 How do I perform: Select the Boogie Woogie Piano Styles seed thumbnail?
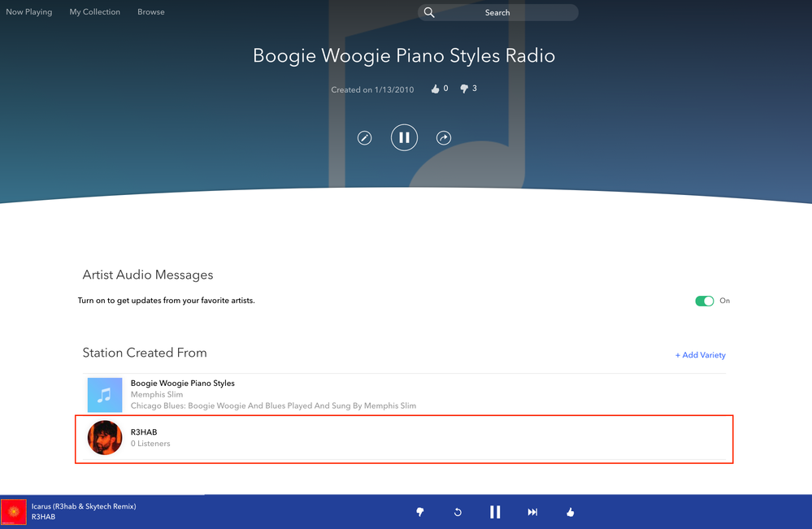tap(105, 395)
